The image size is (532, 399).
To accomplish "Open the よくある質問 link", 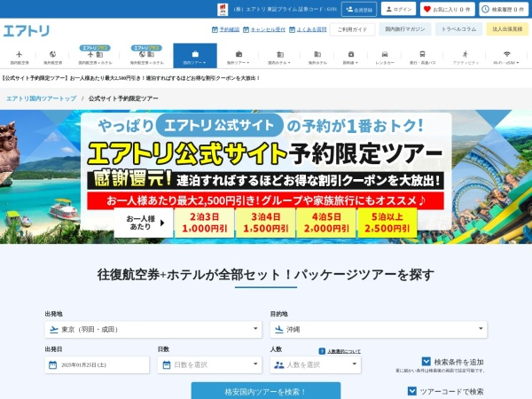I will 311,29.
